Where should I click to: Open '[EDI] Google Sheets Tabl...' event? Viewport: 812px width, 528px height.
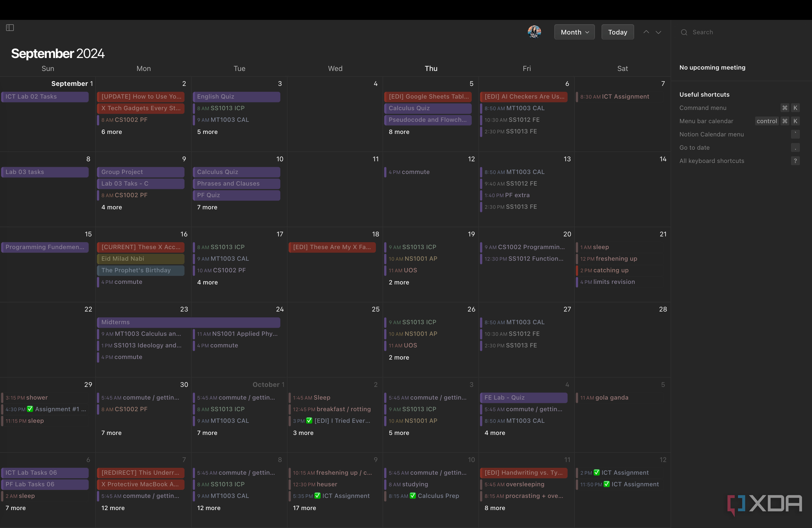[428, 97]
